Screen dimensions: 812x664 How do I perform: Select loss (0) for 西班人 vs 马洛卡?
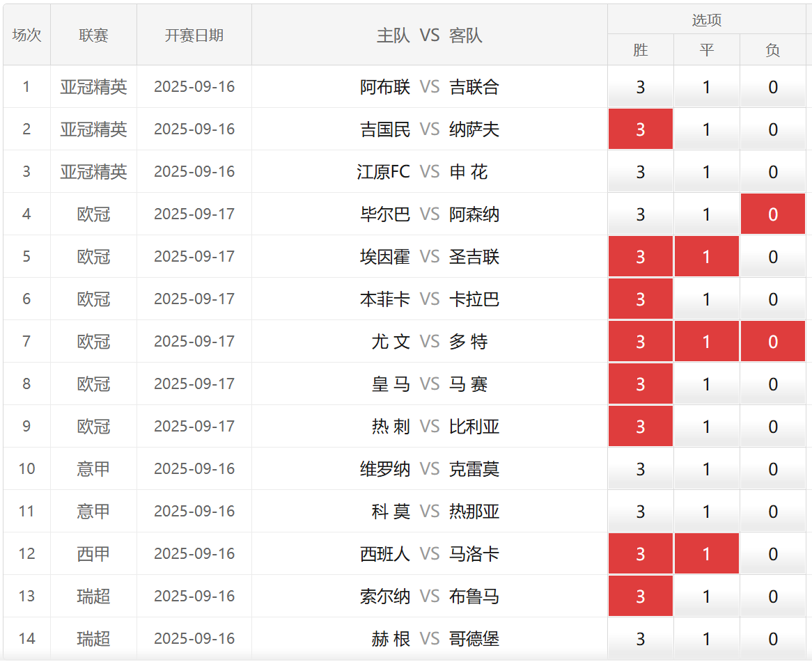coord(773,554)
